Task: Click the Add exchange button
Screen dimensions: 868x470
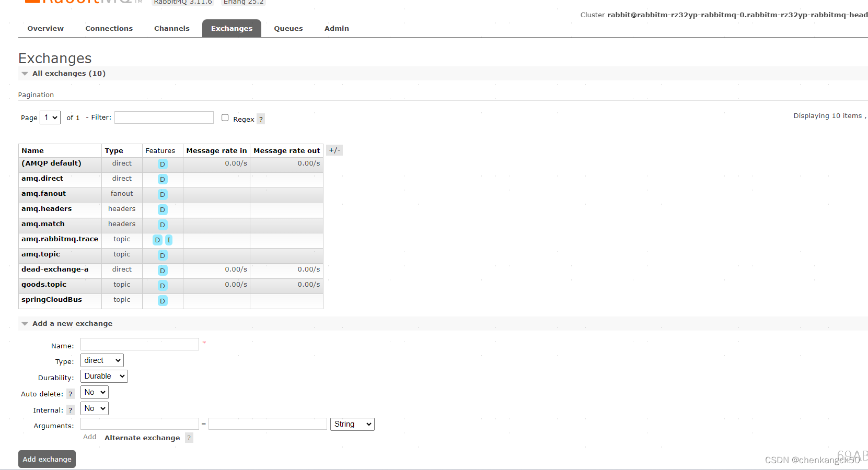Action: [x=47, y=459]
